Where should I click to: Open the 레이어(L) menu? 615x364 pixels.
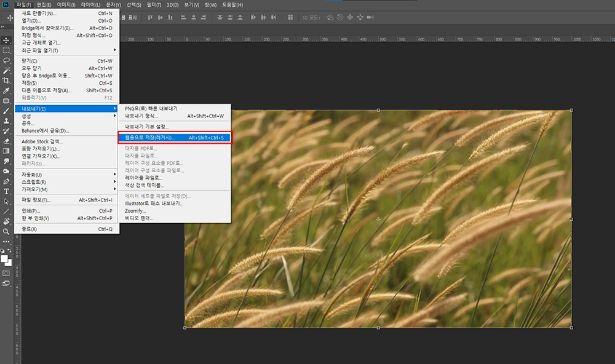(x=90, y=5)
